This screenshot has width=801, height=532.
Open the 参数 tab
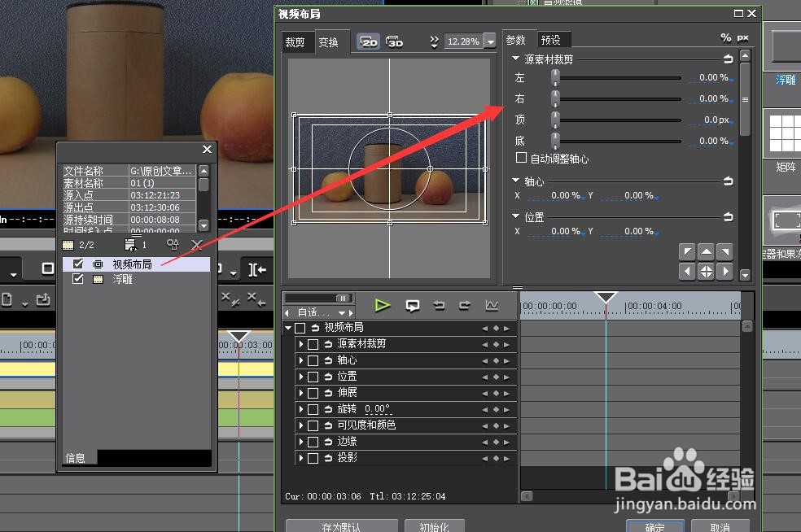[x=516, y=40]
